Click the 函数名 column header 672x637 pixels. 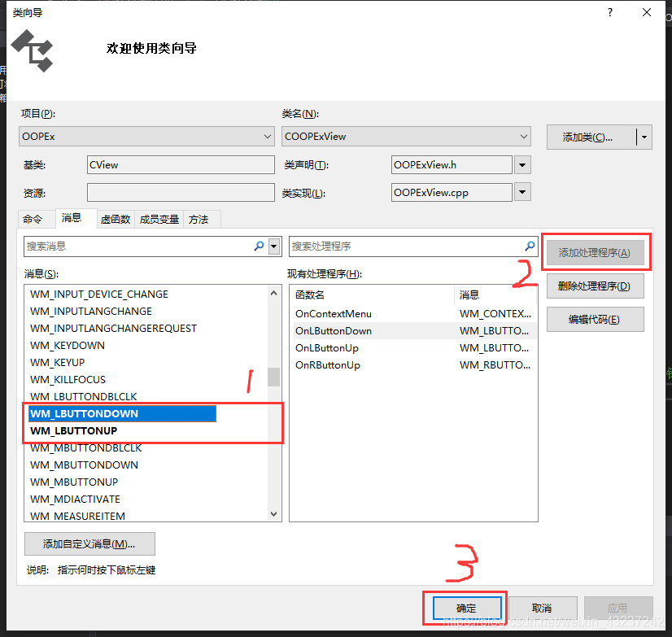click(x=373, y=295)
